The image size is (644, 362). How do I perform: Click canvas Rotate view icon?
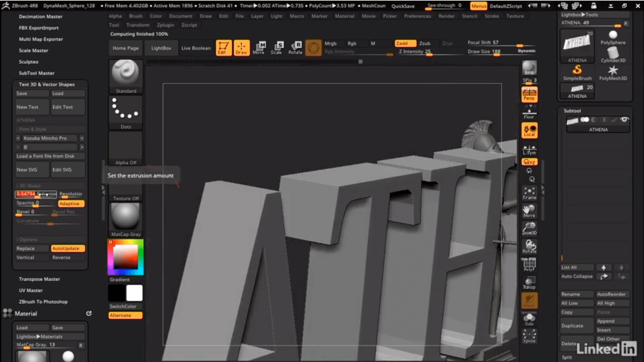point(529,247)
